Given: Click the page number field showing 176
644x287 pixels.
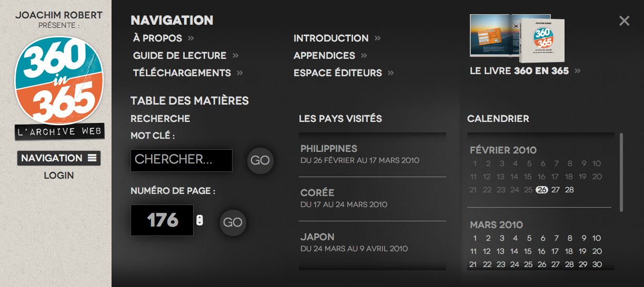Looking at the screenshot, I should pos(162,220).
